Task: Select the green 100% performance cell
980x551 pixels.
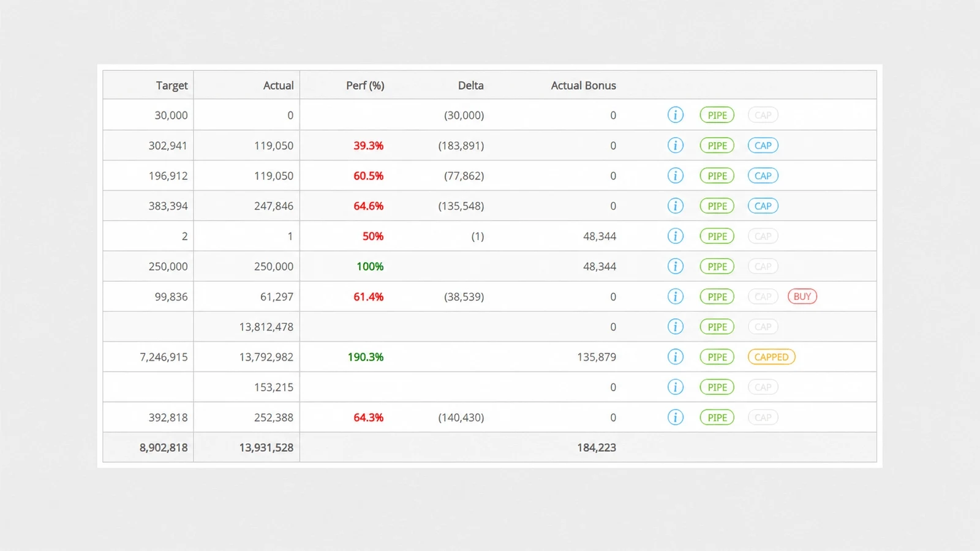Action: pyautogui.click(x=370, y=266)
